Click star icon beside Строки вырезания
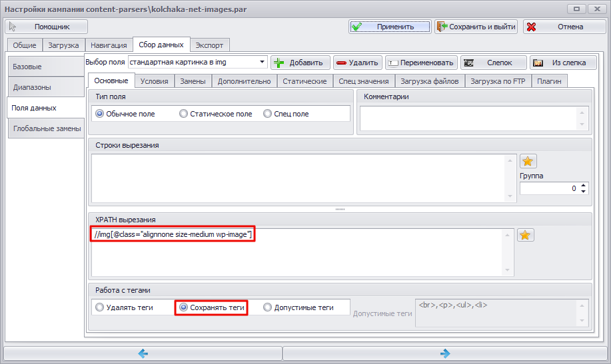This screenshot has width=611, height=364. pyautogui.click(x=528, y=161)
